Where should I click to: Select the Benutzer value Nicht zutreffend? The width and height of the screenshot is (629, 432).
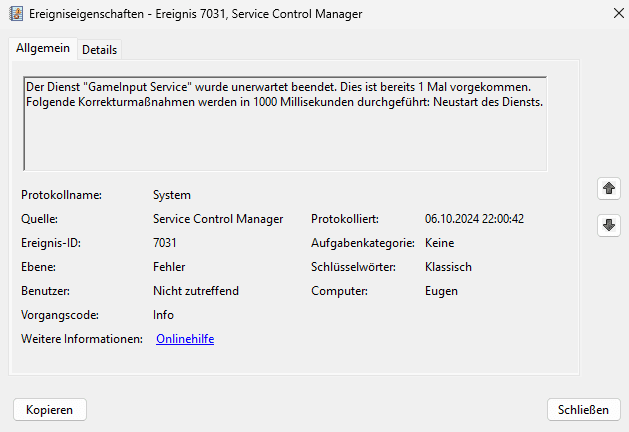point(196,291)
